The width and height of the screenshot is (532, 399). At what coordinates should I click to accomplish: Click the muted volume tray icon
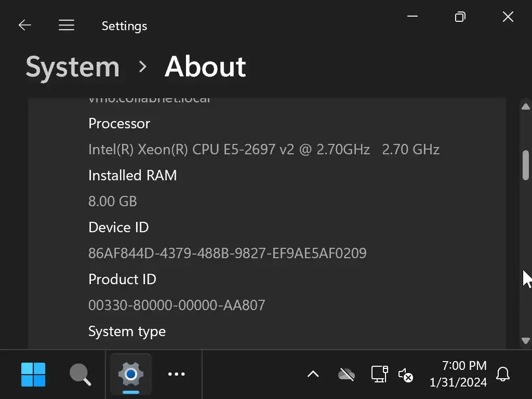(405, 375)
